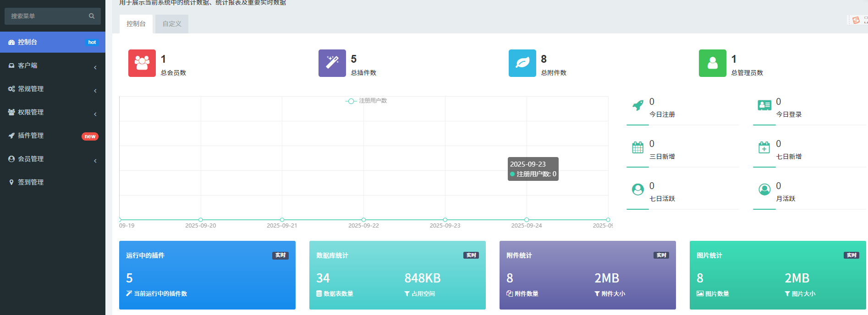Click the 2025-09-22 data point on chart
868x315 pixels.
tap(363, 220)
